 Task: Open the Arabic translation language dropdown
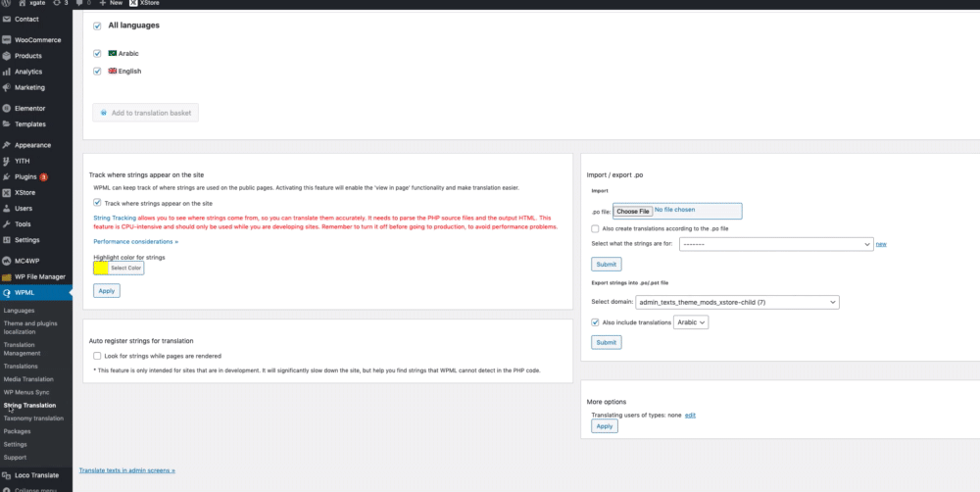click(x=691, y=322)
